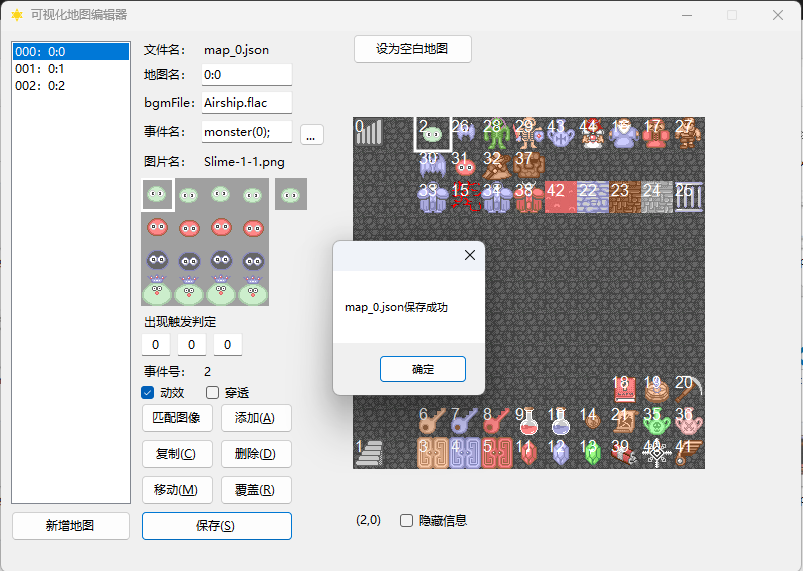Click 删除(D) button
The image size is (803, 571).
click(x=256, y=454)
